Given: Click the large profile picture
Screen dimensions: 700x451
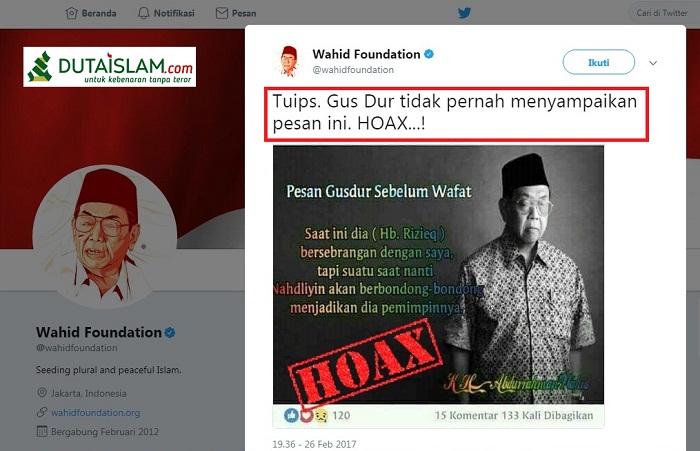Looking at the screenshot, I should point(105,237).
